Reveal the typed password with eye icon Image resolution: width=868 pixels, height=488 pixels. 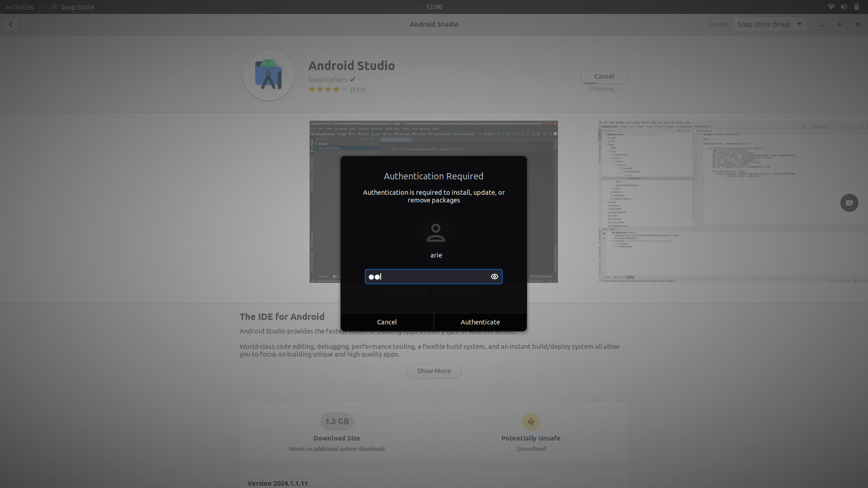pyautogui.click(x=494, y=277)
